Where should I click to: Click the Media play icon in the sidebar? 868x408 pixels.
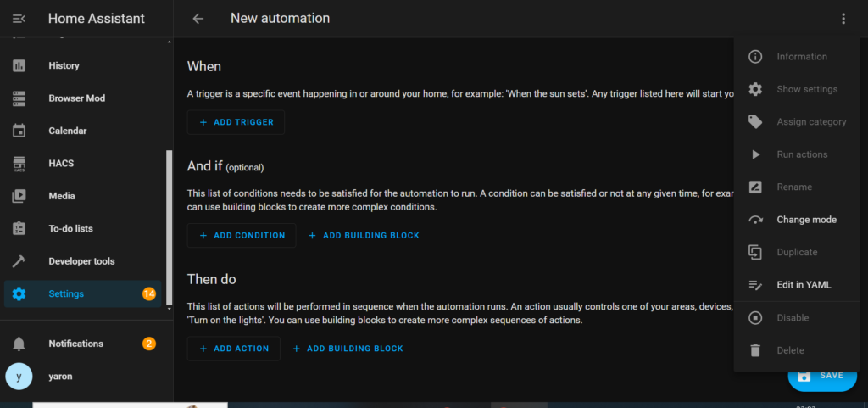pyautogui.click(x=19, y=196)
